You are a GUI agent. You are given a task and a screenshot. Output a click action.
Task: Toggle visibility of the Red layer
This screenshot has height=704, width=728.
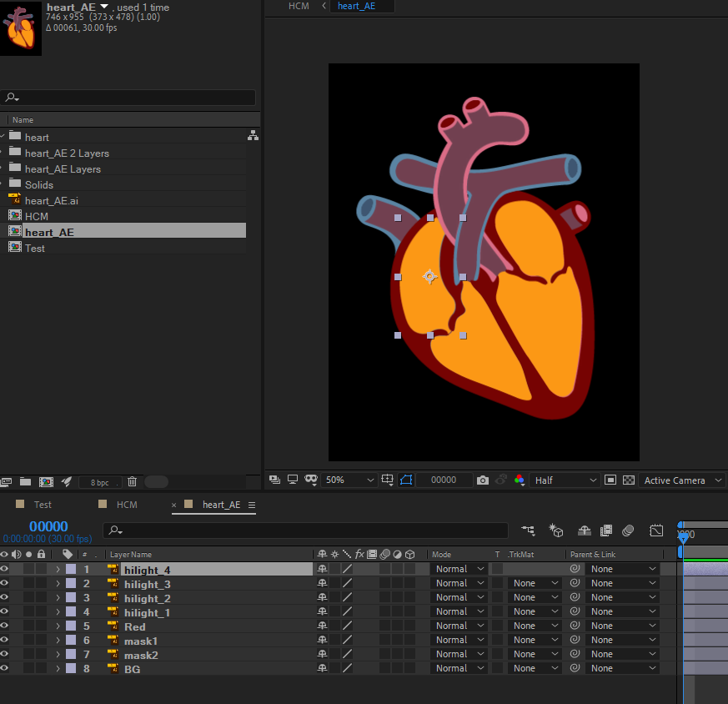tap(4, 626)
